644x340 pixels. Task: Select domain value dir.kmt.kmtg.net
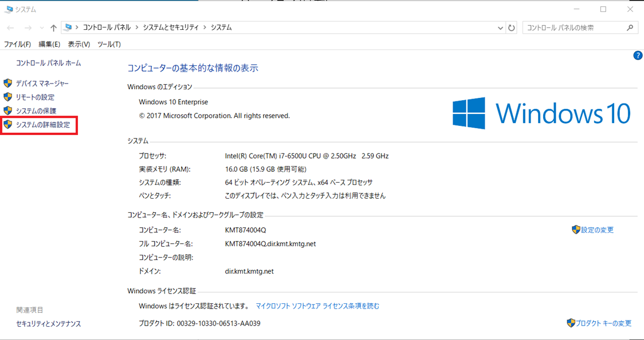click(249, 271)
